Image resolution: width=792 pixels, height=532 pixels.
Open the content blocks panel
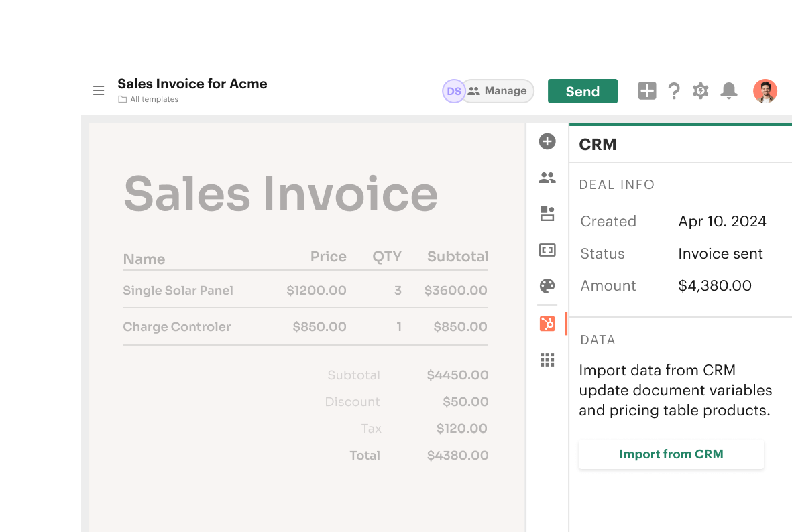[x=547, y=214]
